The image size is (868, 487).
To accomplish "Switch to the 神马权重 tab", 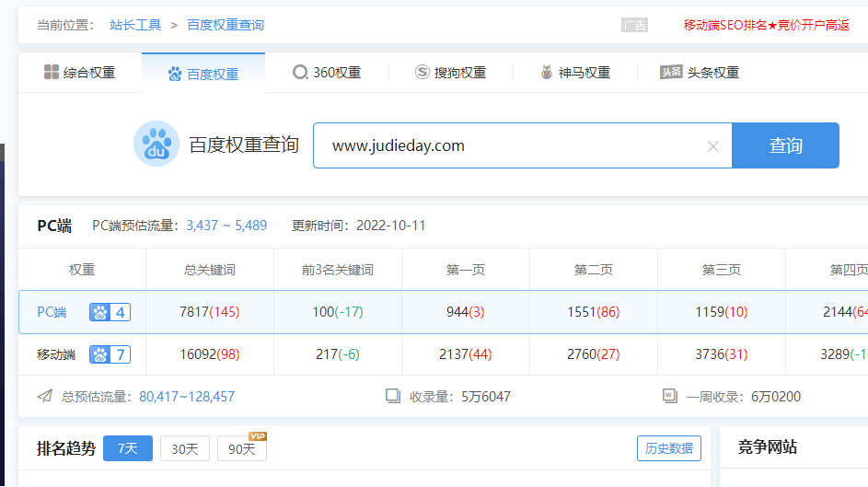I will pos(575,73).
